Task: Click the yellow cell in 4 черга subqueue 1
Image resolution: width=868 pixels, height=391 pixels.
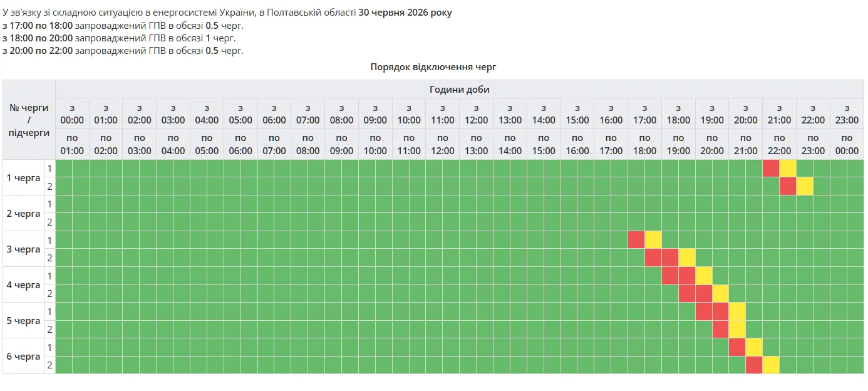Action: [x=704, y=276]
